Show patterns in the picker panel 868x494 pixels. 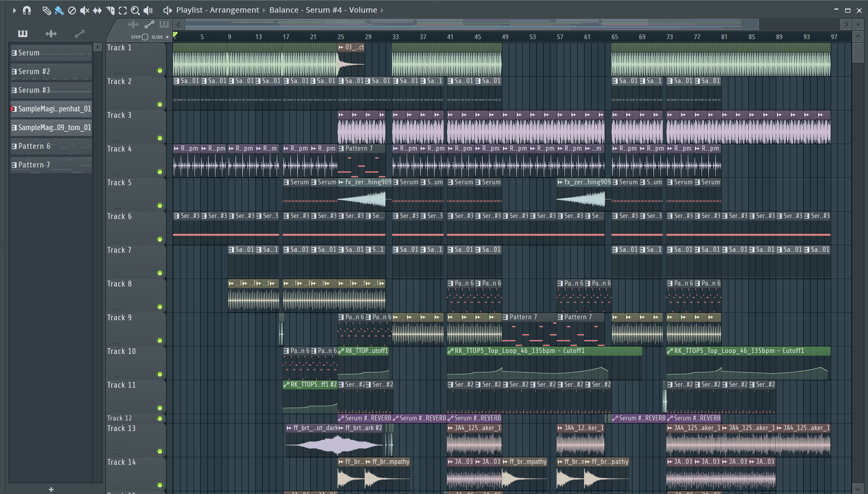pyautogui.click(x=23, y=33)
